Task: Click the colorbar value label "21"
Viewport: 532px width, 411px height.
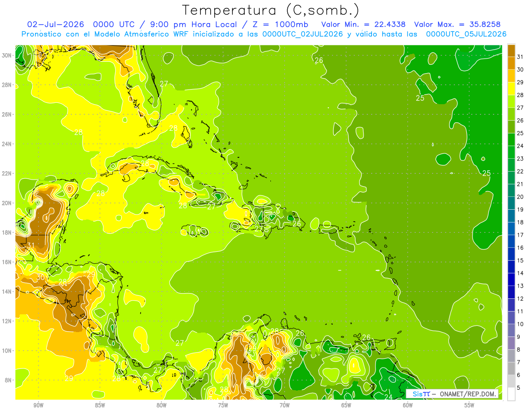Action: 520,184
